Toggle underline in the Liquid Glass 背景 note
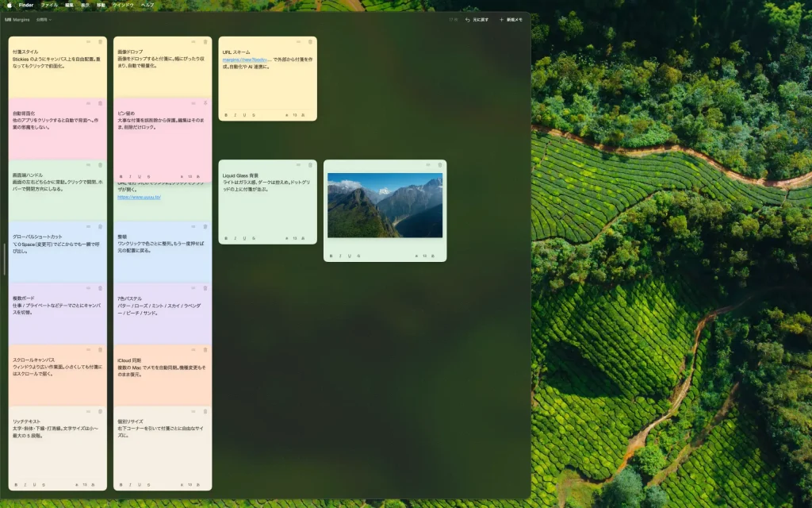Viewport: 812px width, 508px height. 244,238
